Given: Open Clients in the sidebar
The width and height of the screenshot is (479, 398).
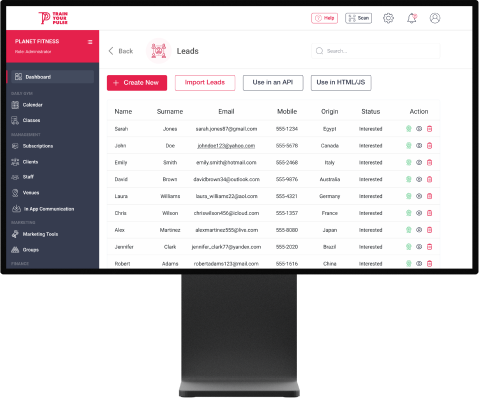Looking at the screenshot, I should tap(30, 162).
